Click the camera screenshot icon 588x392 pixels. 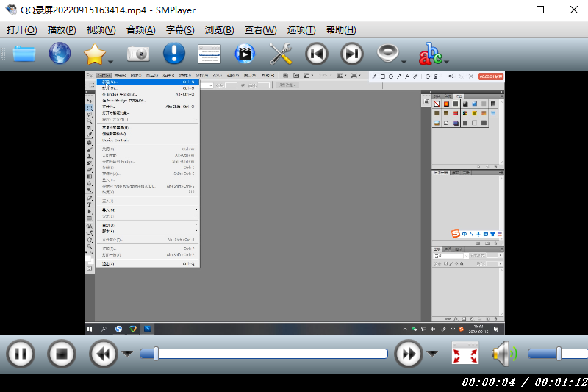tap(137, 54)
